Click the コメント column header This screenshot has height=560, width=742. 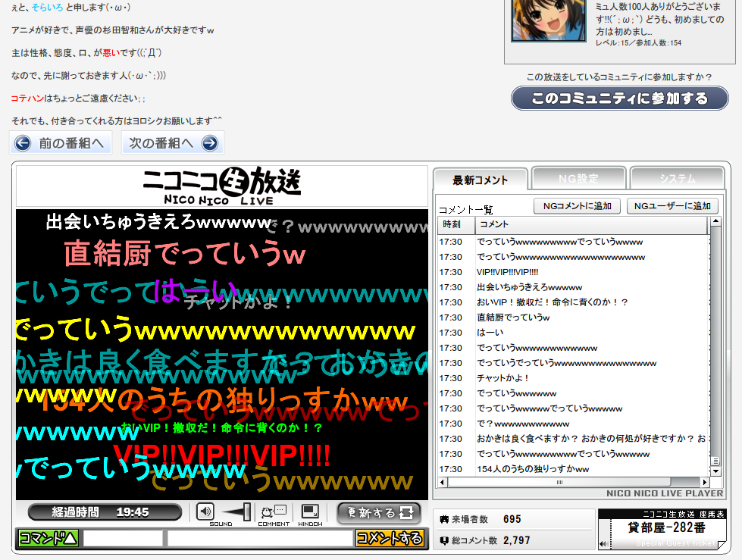(591, 224)
